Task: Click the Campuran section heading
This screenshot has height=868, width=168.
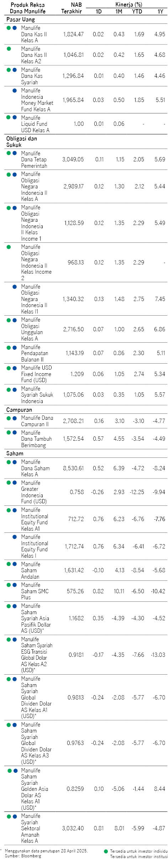Action: pos(19,410)
